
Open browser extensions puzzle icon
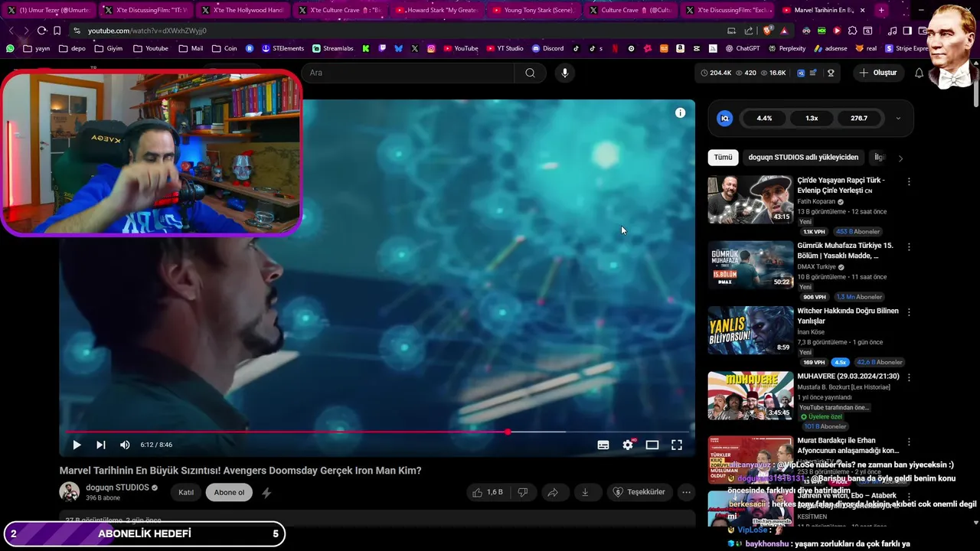click(852, 31)
